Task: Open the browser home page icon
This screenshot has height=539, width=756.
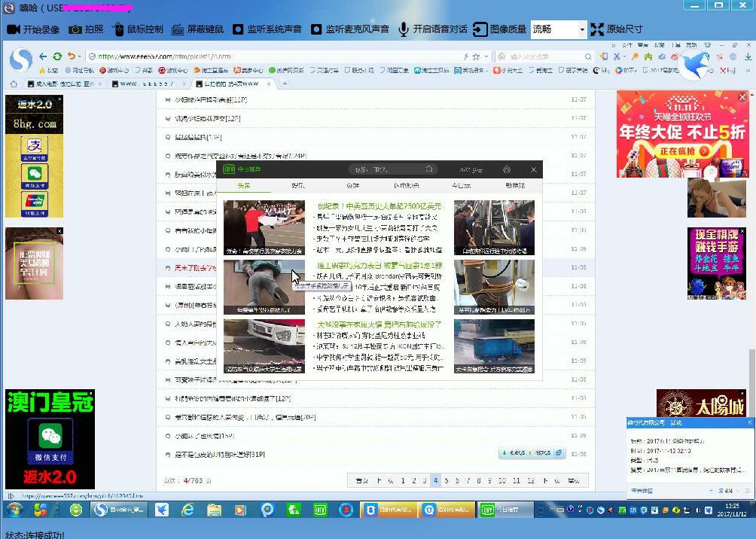Action: [x=14, y=84]
